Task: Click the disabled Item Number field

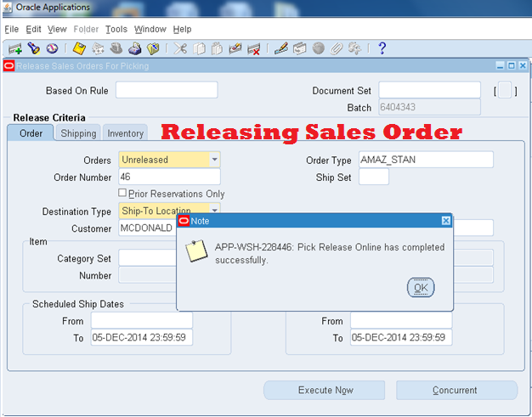Action: pyautogui.click(x=148, y=275)
